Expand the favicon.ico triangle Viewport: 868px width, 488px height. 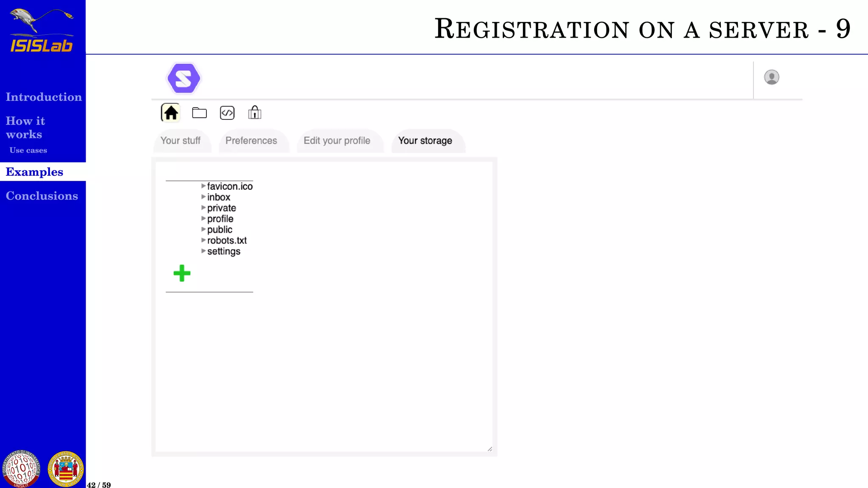(x=203, y=186)
